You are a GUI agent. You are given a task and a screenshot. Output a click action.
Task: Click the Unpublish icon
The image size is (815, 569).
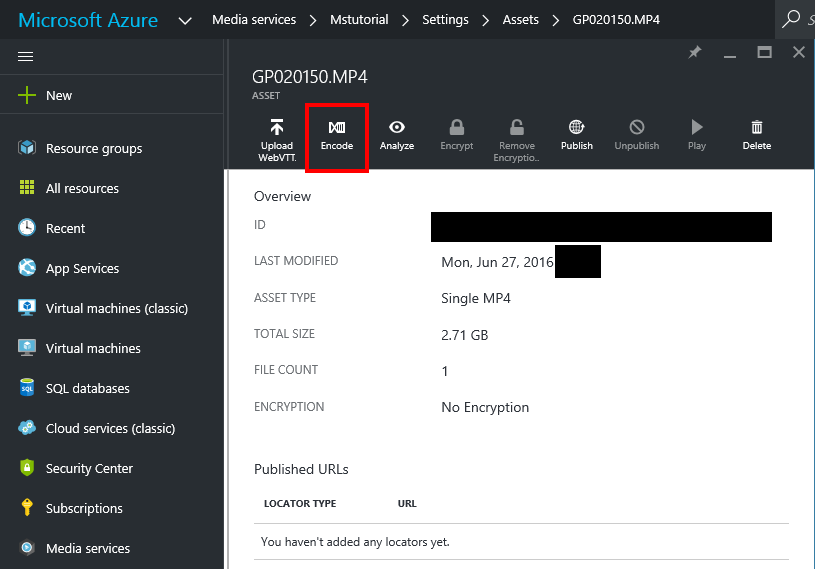click(637, 127)
